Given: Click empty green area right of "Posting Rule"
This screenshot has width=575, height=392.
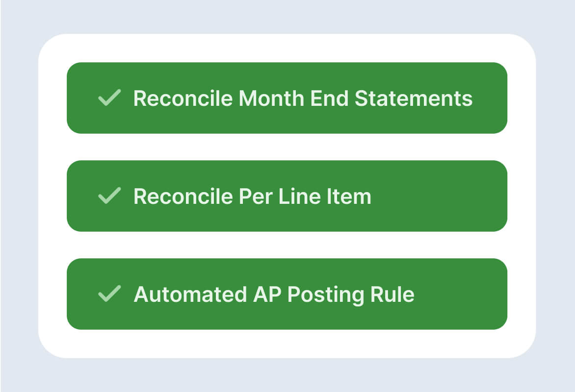Looking at the screenshot, I should click(x=461, y=294).
